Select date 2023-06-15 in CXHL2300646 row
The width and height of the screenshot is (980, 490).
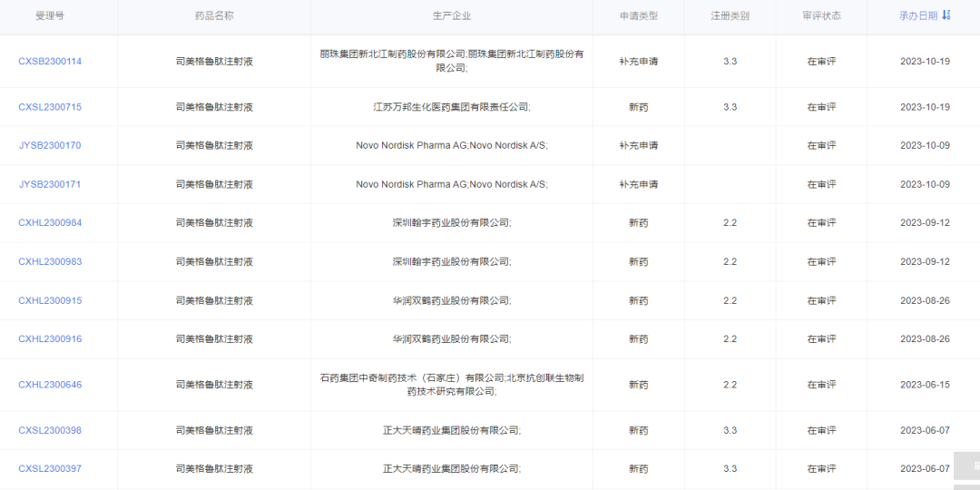coord(925,385)
